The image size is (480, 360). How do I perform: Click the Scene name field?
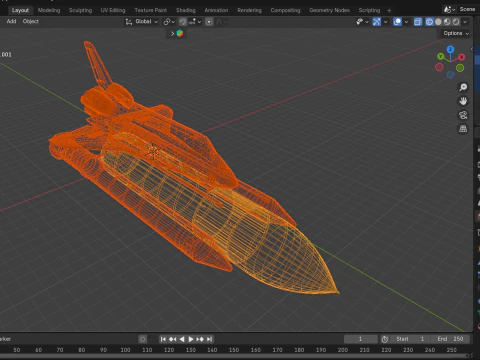467,9
